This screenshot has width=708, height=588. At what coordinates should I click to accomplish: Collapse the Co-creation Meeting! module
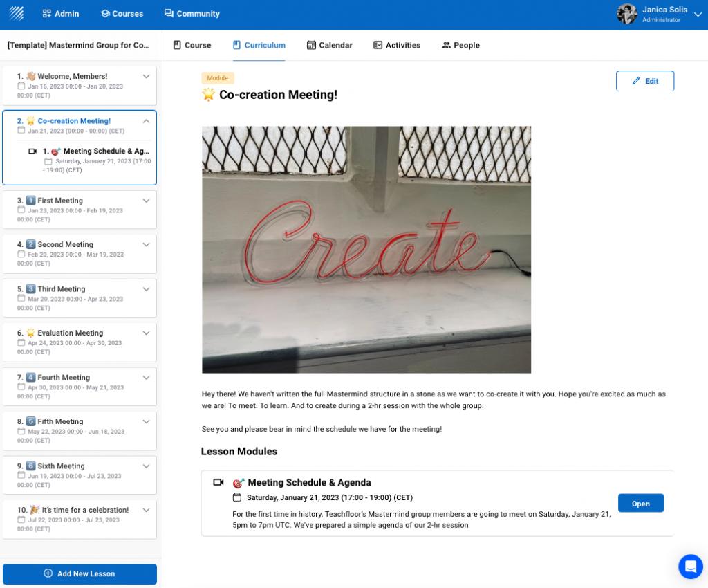tap(146, 121)
